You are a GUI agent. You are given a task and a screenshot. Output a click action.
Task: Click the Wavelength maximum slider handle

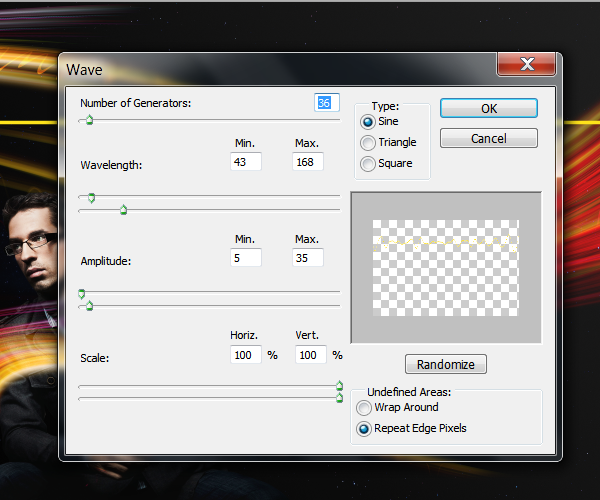[123, 210]
